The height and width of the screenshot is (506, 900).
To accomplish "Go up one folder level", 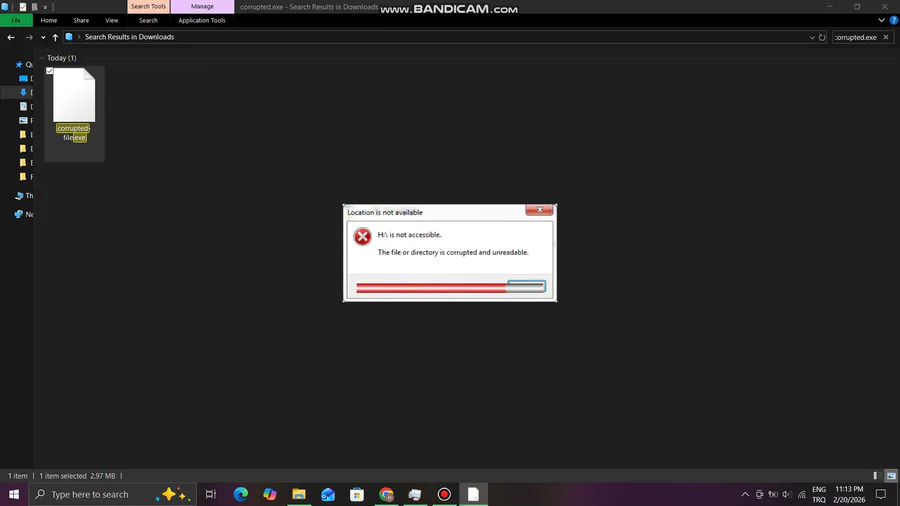I will [x=55, y=37].
